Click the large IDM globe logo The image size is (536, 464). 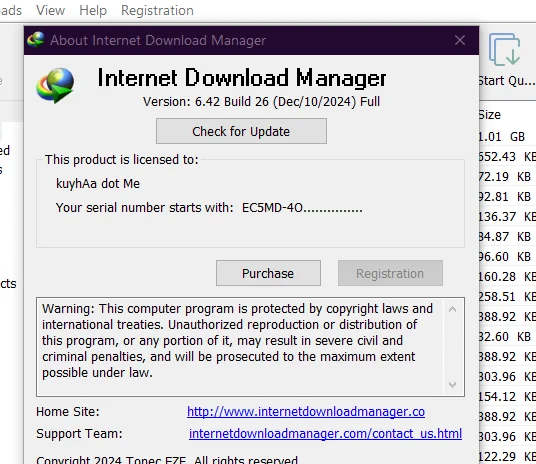tap(55, 85)
